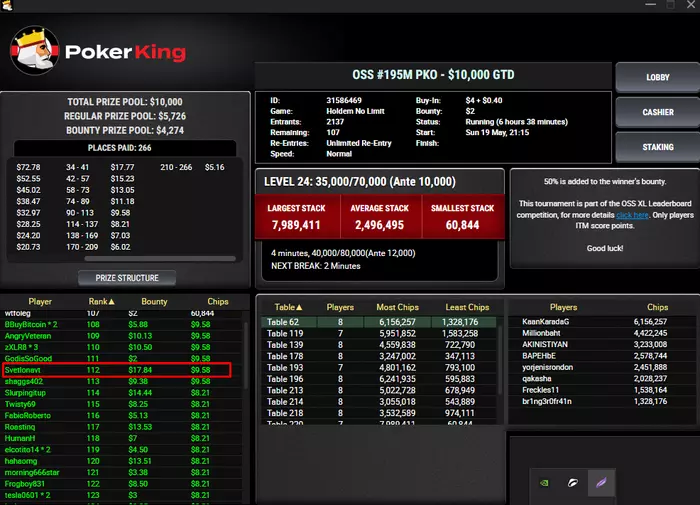The height and width of the screenshot is (505, 700).
Task: Select player elcotito14 * 2
Action: pyautogui.click(x=121, y=450)
